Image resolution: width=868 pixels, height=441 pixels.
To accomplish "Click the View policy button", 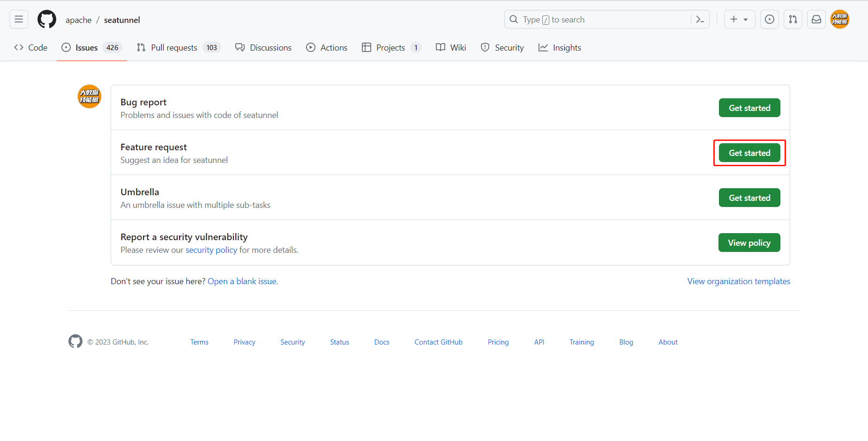I will 749,243.
